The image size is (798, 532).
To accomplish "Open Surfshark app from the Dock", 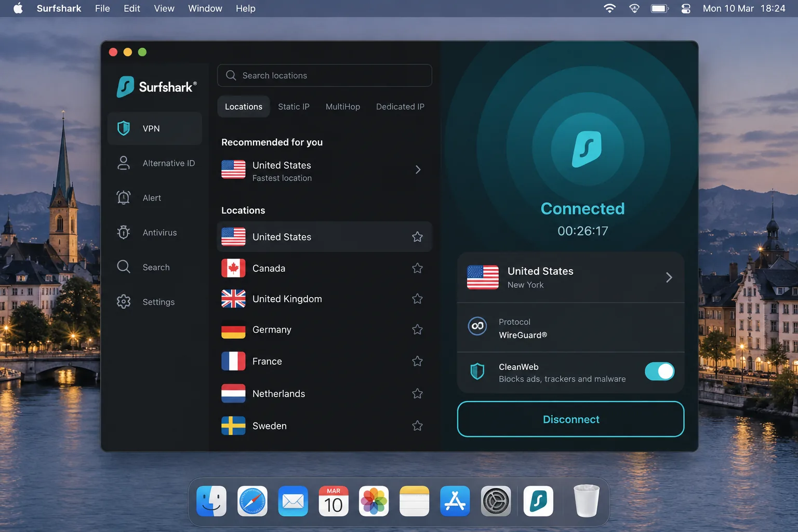I will [538, 501].
